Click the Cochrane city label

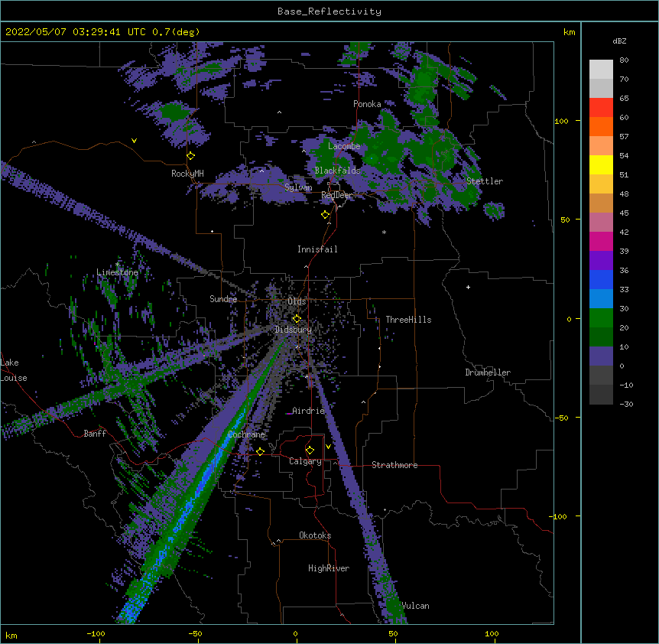pos(246,434)
